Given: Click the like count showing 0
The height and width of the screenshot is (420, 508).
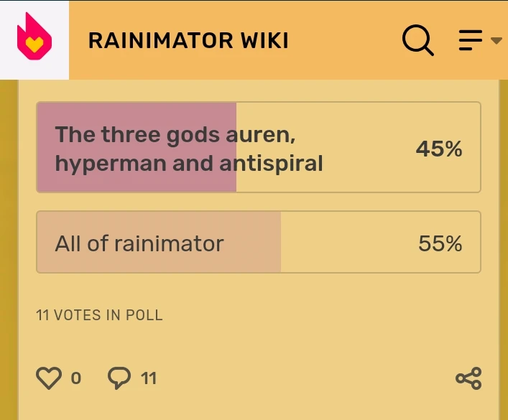Looking at the screenshot, I should (76, 378).
